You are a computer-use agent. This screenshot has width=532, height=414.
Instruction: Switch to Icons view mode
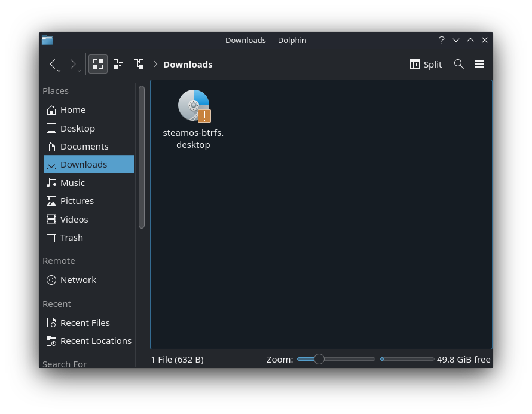[x=98, y=64]
